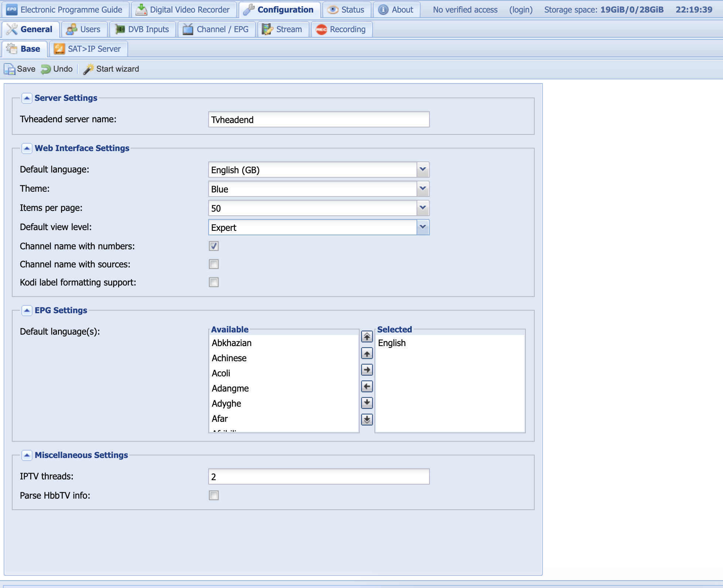Move language down one position arrow
Viewport: 723px width, 588px height.
[367, 403]
